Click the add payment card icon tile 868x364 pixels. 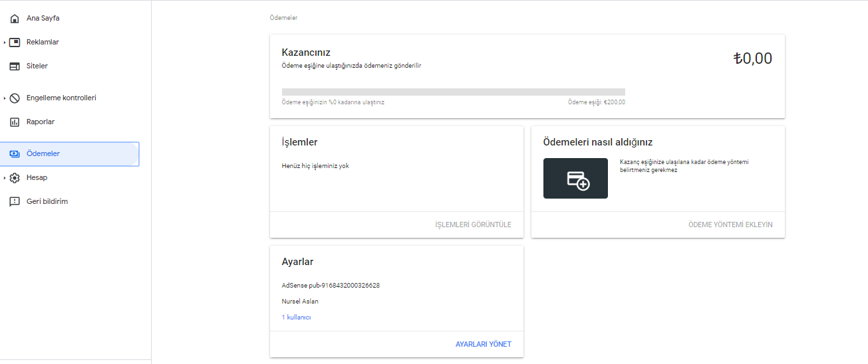point(575,178)
